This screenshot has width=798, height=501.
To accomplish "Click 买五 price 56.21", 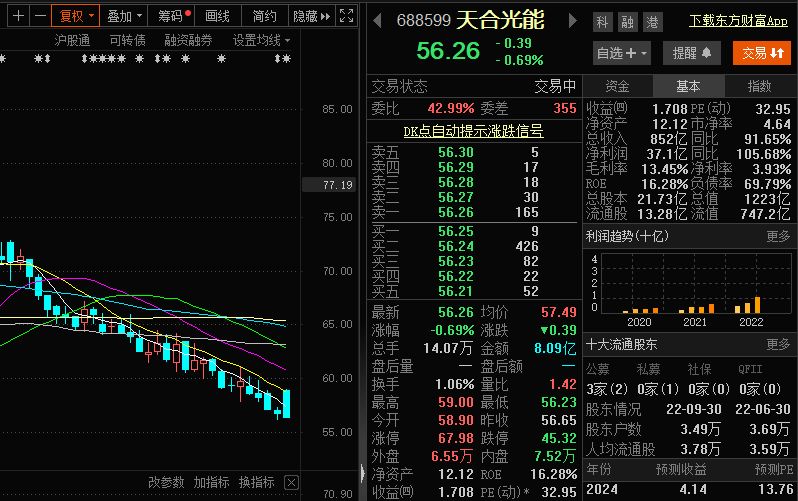I will (x=456, y=291).
